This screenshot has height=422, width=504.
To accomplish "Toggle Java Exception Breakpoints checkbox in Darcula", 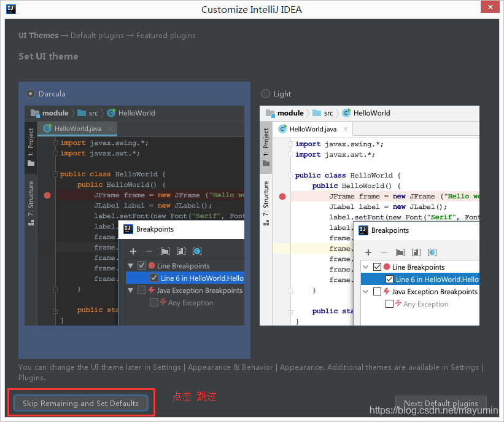I will tap(142, 290).
